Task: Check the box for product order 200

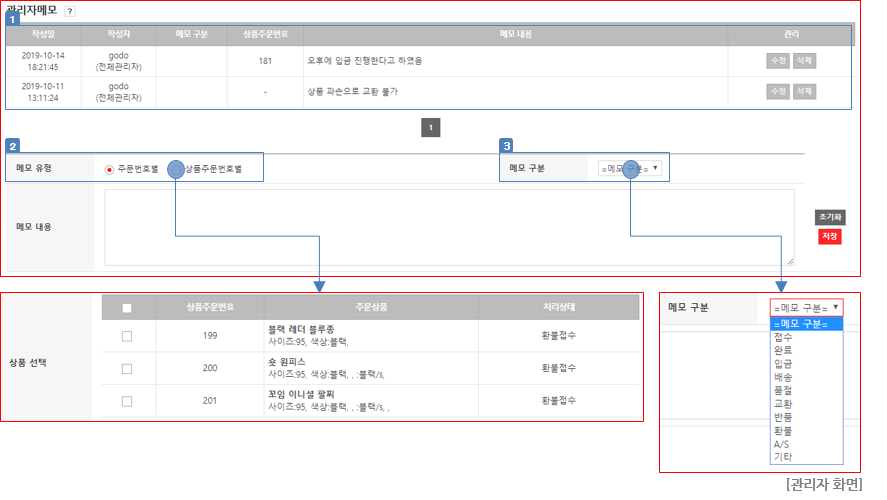Action: (x=127, y=369)
